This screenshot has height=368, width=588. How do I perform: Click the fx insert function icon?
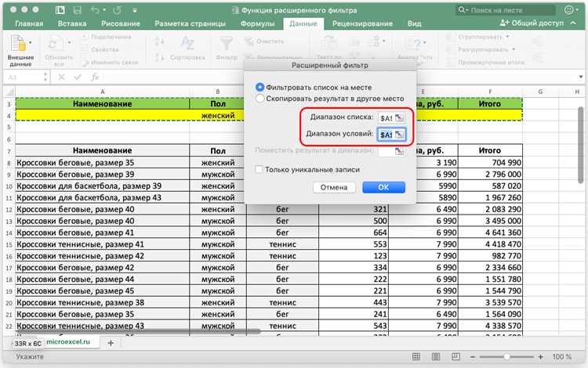pos(95,77)
